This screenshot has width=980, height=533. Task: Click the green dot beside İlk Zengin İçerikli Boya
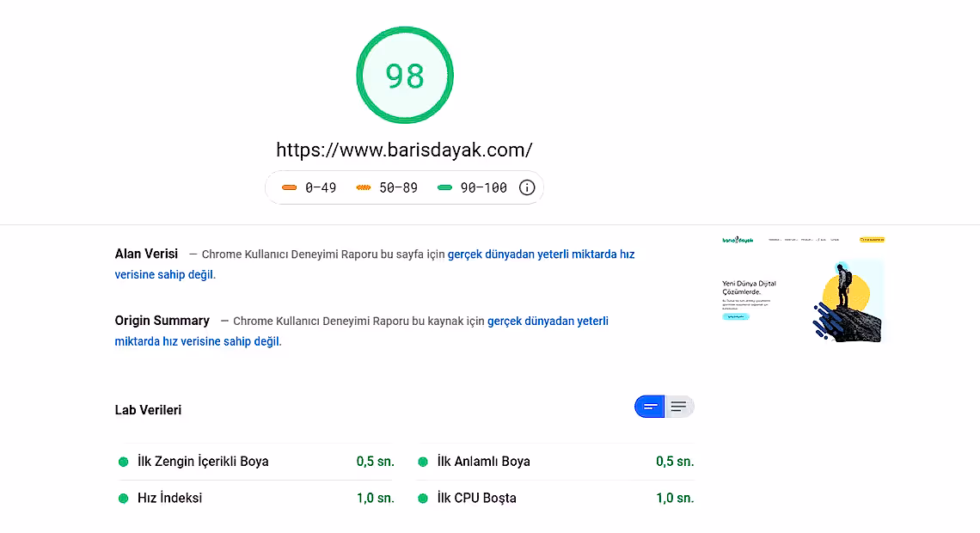click(x=123, y=461)
